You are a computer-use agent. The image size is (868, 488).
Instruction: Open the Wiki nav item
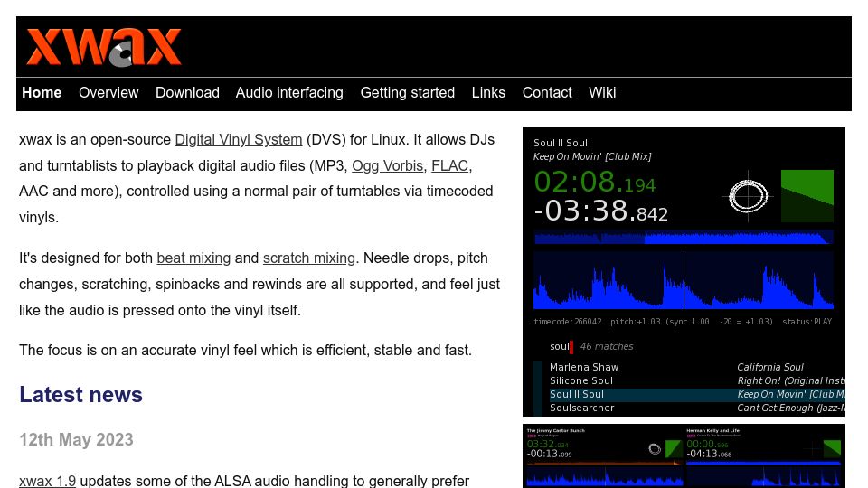click(602, 92)
